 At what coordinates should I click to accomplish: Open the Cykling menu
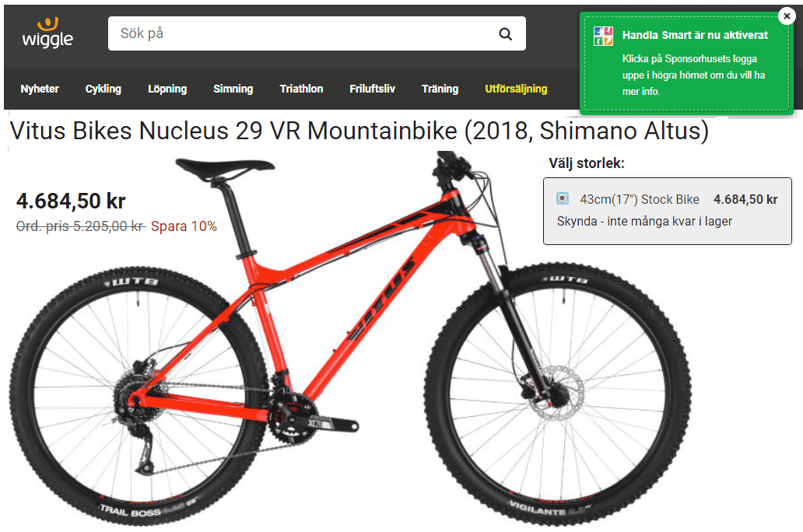click(x=103, y=89)
